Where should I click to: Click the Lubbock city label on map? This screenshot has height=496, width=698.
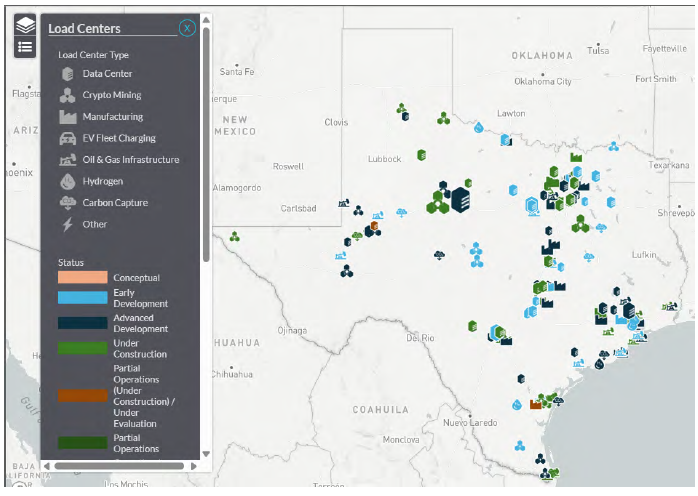coord(384,159)
